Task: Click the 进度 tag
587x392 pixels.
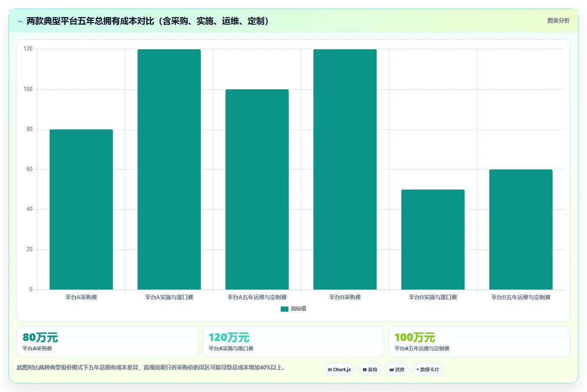Action: coord(397,369)
